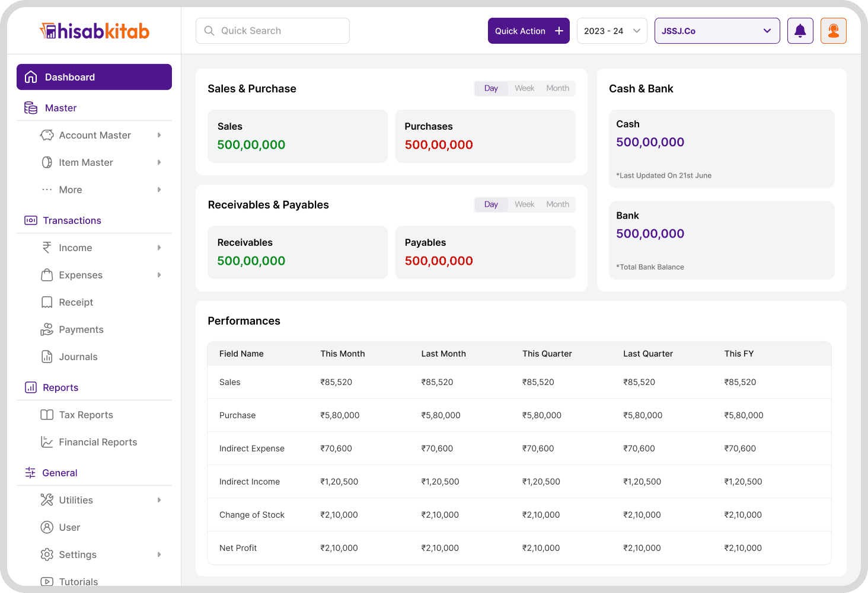Click the 'Indirect Income' row label

pos(250,482)
